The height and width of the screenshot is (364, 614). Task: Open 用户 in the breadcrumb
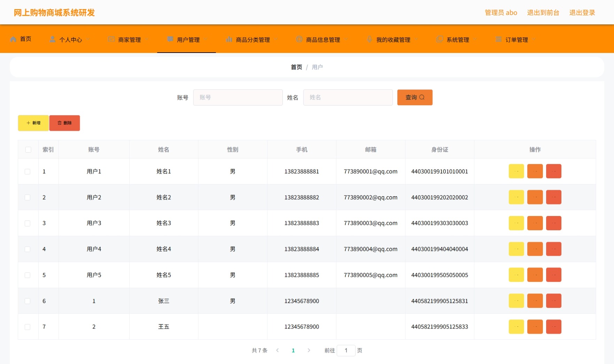point(317,67)
